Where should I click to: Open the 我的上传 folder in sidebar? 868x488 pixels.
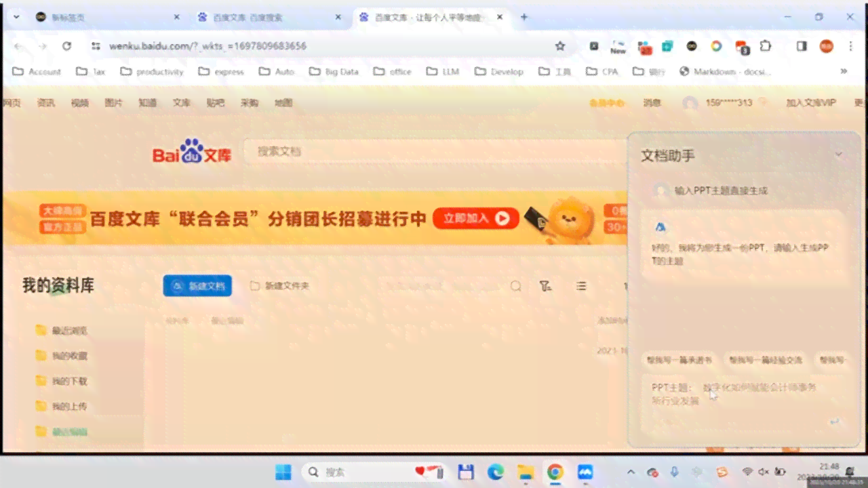(x=62, y=407)
